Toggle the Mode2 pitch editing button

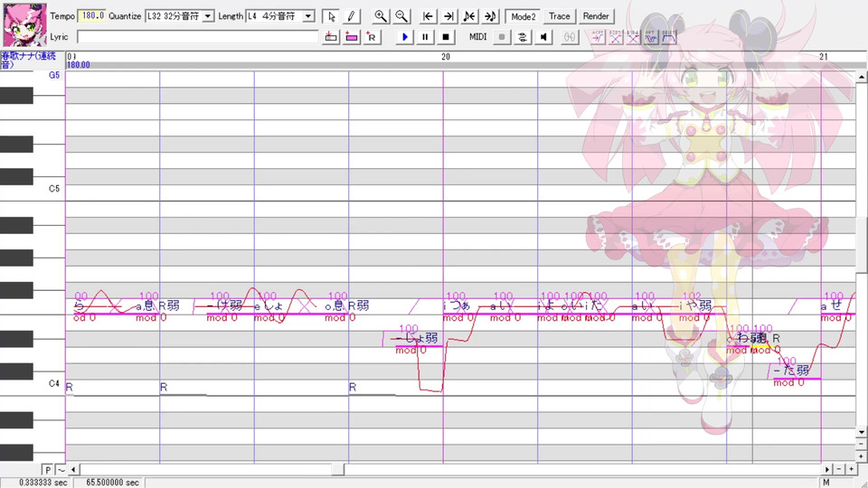(524, 16)
